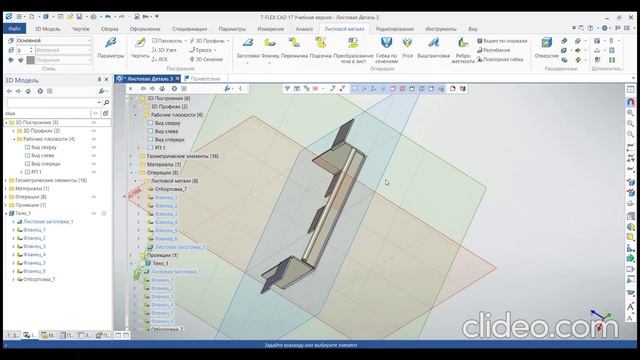The width and height of the screenshot is (640, 360).
Task: Click the gray color swatch beside Покрытие
Action: (30, 60)
